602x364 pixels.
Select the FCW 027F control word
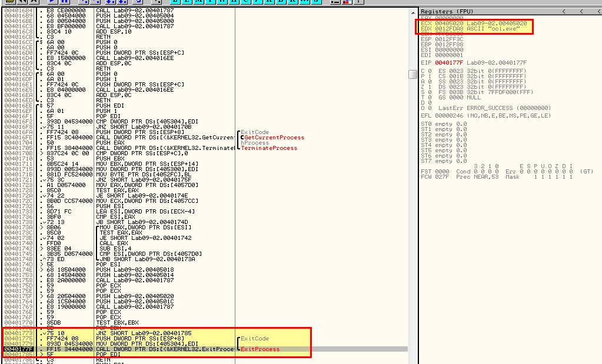(x=435, y=177)
